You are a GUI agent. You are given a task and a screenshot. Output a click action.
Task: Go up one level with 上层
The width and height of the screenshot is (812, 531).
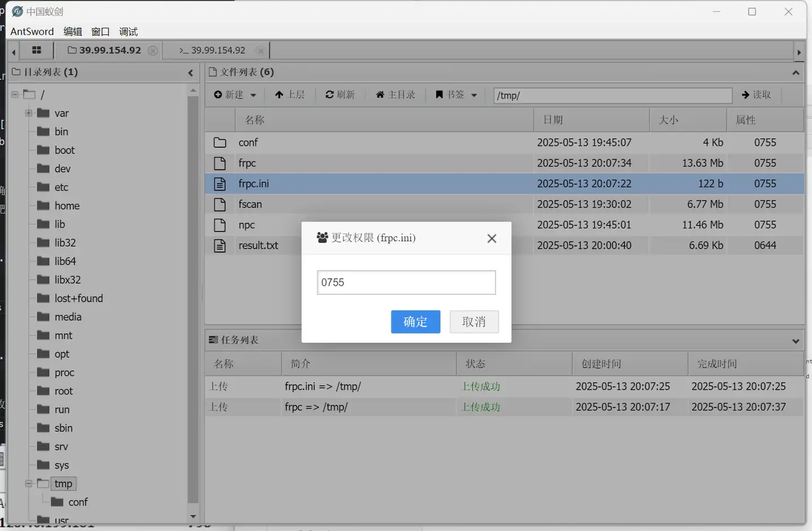click(290, 95)
